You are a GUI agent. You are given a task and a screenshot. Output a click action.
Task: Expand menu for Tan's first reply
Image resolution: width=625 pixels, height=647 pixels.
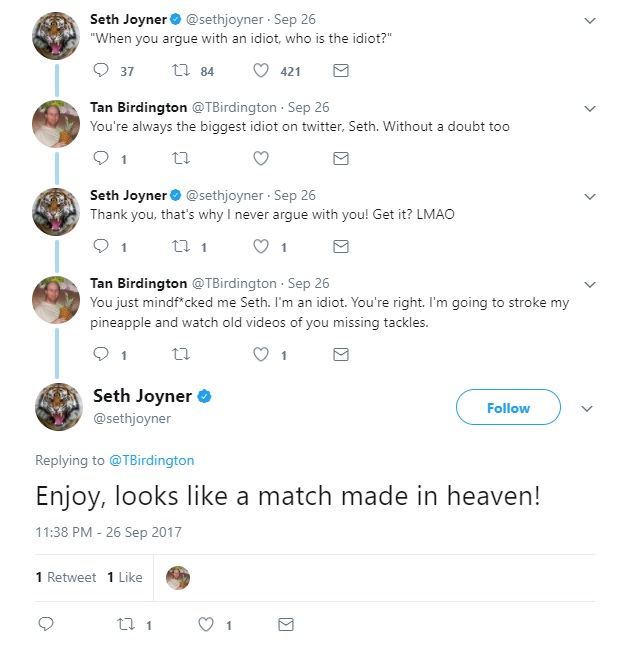pos(589,108)
